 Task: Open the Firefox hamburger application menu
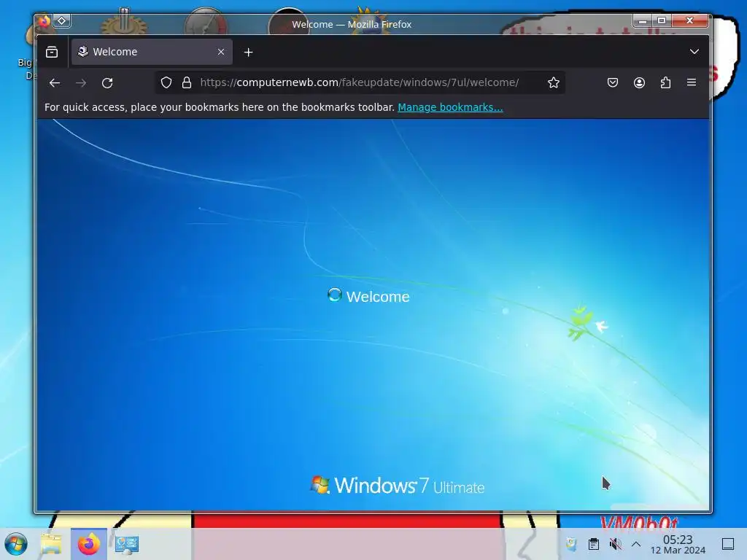coord(692,83)
